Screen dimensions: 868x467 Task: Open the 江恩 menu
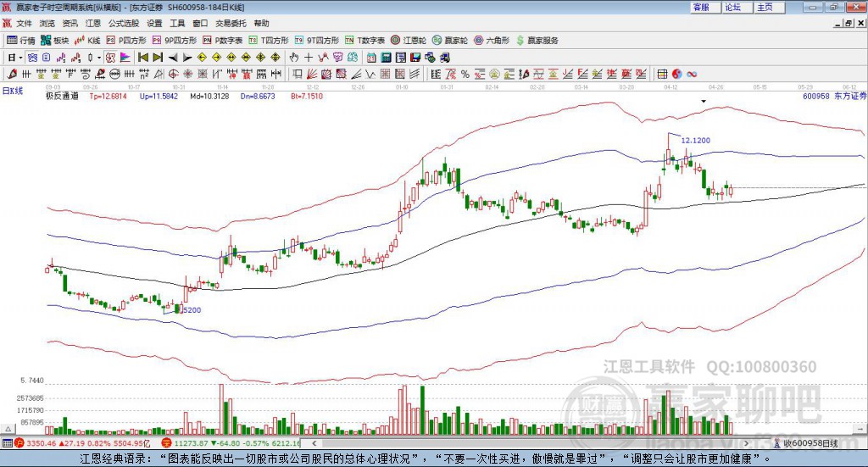pyautogui.click(x=93, y=23)
